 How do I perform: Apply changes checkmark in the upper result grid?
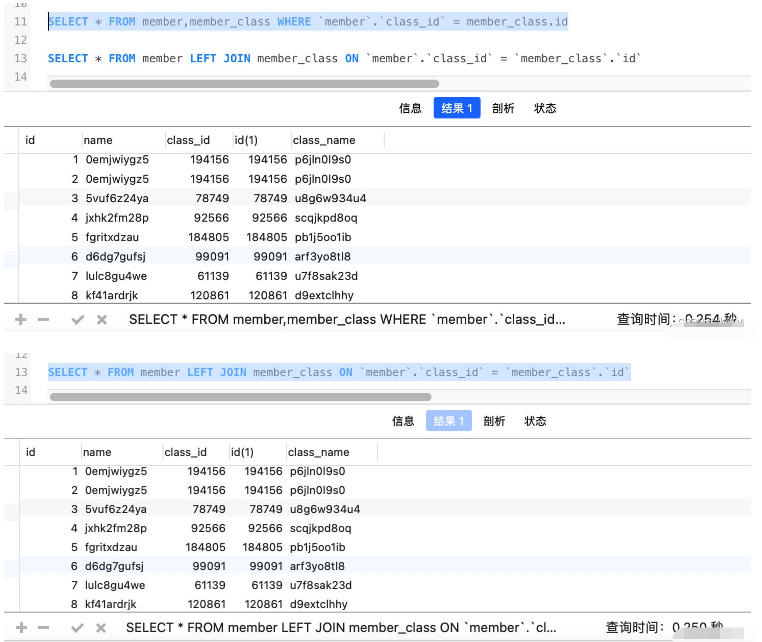click(x=78, y=320)
